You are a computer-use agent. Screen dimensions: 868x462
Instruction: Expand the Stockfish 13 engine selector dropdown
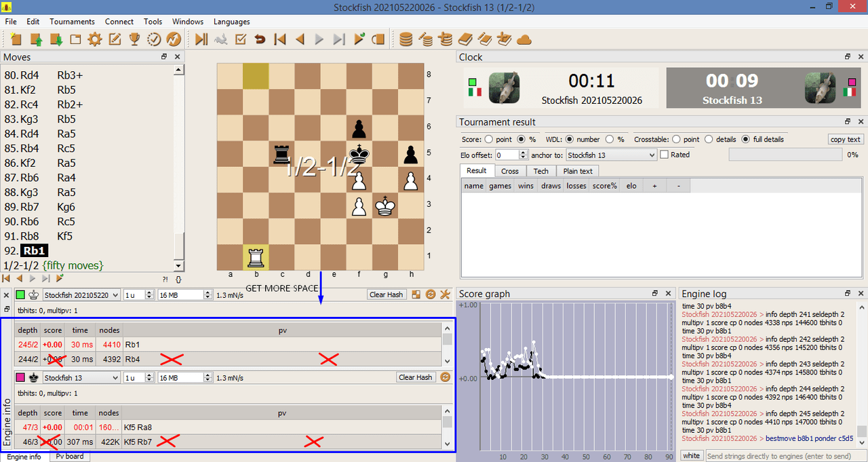click(81, 377)
